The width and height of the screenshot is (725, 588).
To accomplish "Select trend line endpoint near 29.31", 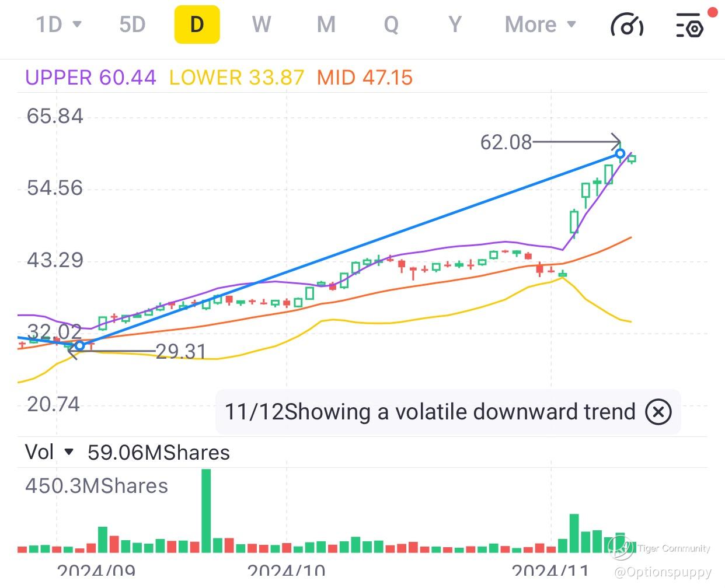I will click(x=80, y=346).
